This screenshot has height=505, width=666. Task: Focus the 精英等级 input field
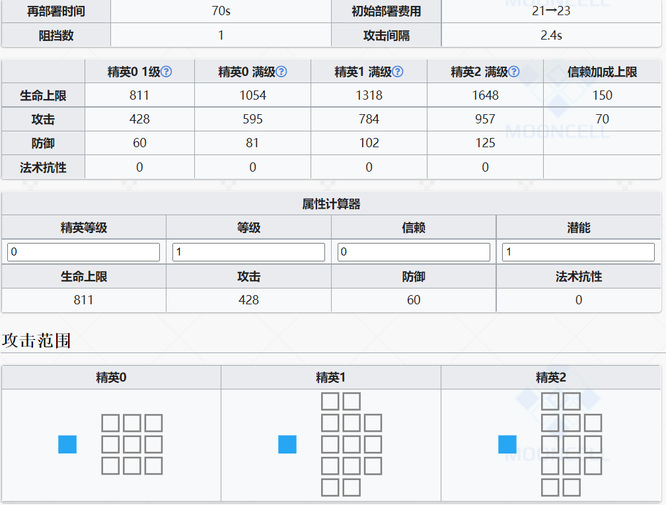tap(83, 252)
